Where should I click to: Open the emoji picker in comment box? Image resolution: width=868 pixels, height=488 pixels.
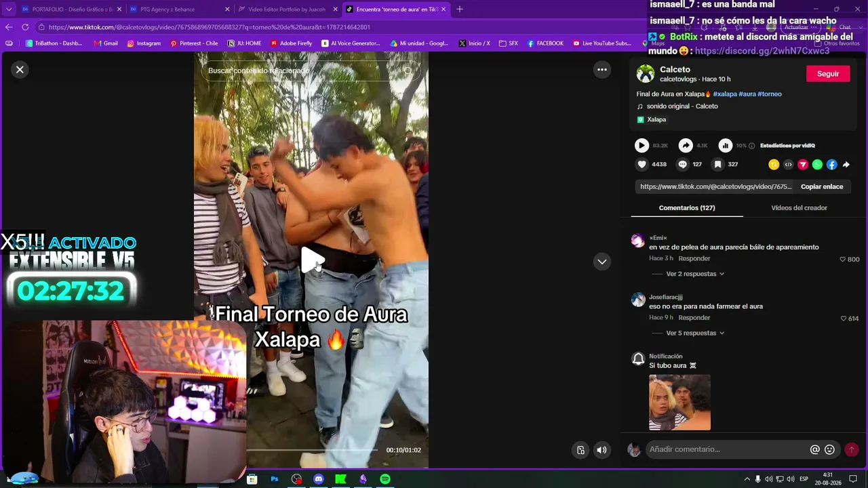(x=829, y=449)
